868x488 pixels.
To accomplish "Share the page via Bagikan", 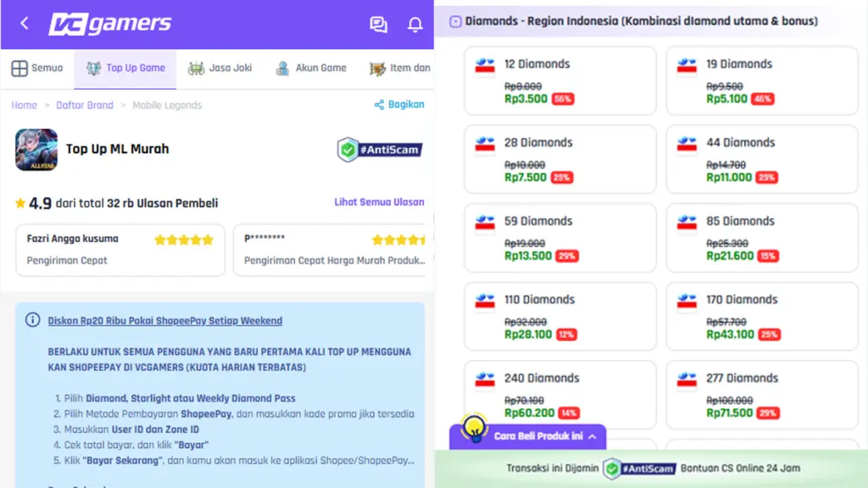I will [399, 104].
